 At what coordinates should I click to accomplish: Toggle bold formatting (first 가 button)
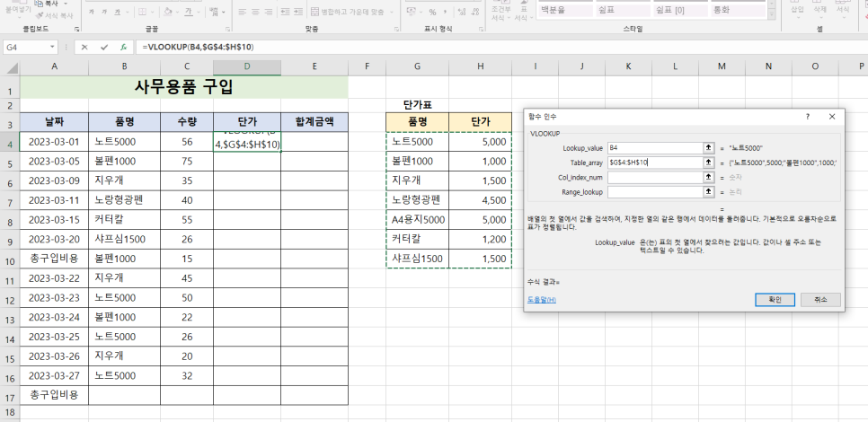[x=91, y=12]
